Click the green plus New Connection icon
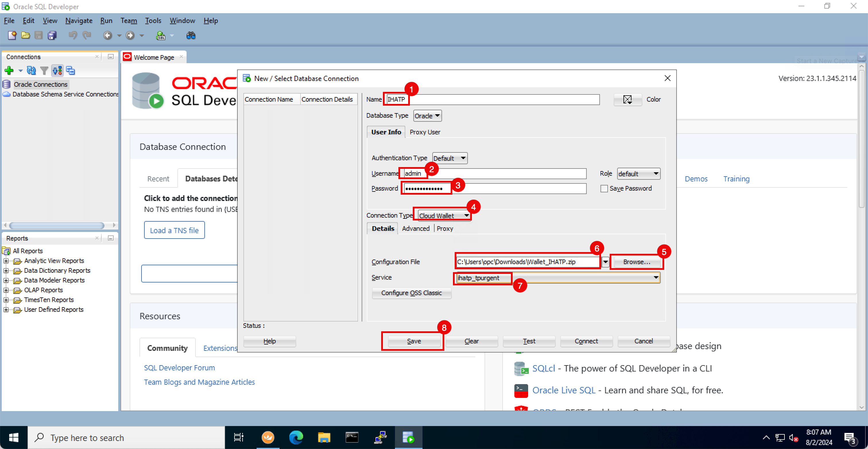868x449 pixels. pos(9,70)
